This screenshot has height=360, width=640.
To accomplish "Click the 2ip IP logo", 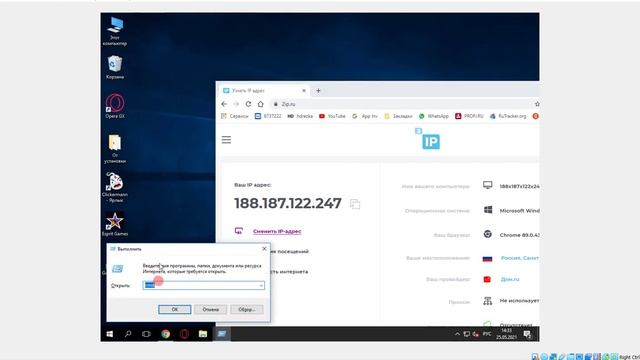I will pos(428,139).
